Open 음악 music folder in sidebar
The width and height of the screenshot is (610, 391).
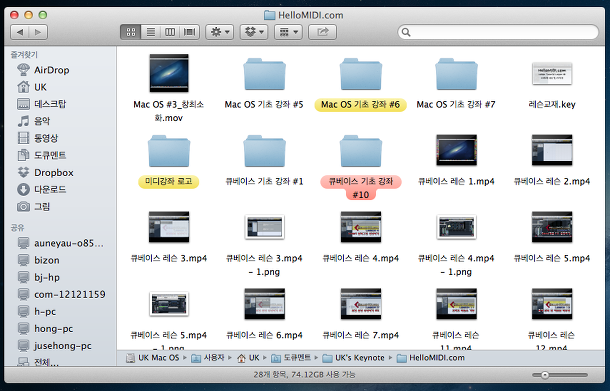pyautogui.click(x=34, y=121)
